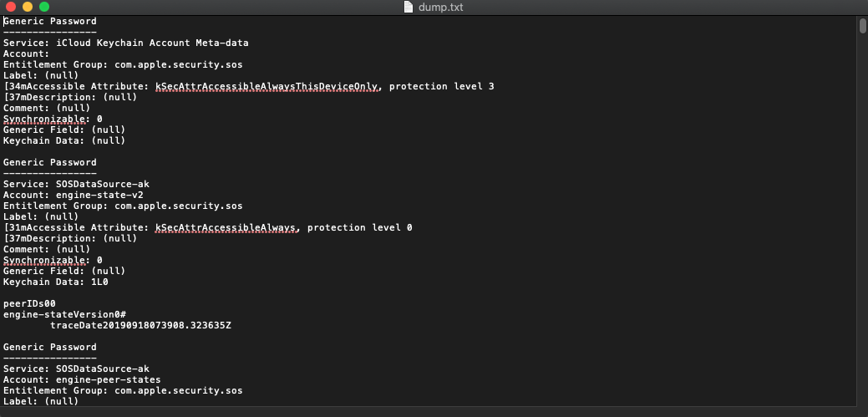Click the green full-screen window button
This screenshot has width=868, height=417.
pos(44,7)
